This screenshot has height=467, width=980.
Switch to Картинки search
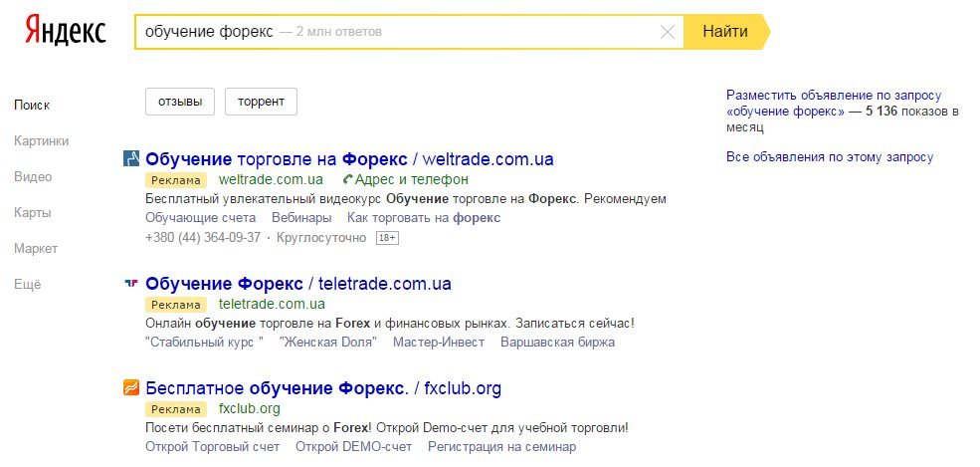[41, 141]
